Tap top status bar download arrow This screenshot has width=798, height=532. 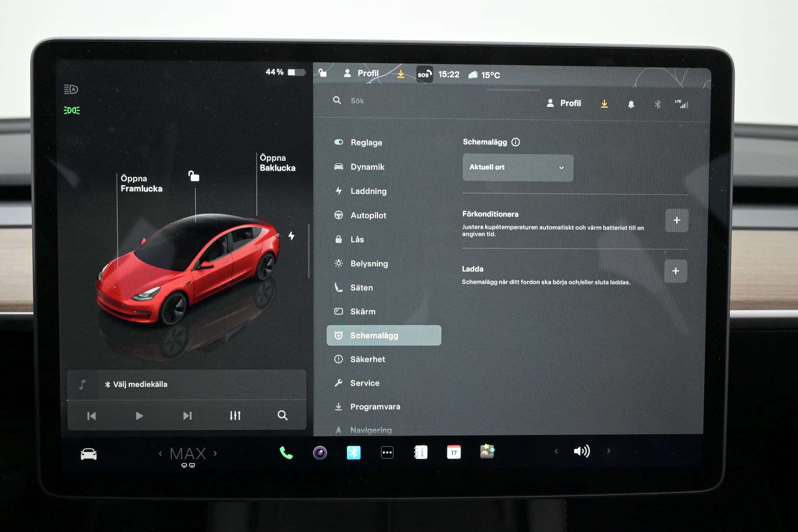[401, 74]
